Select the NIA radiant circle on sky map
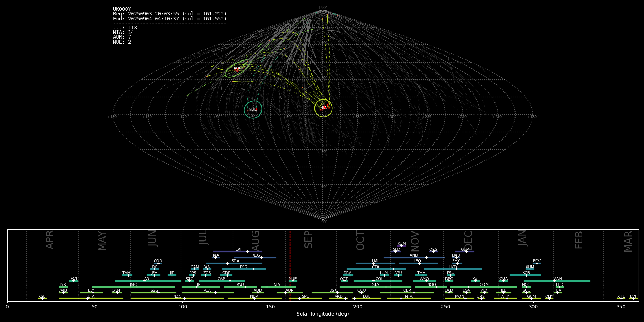 tap(323, 108)
